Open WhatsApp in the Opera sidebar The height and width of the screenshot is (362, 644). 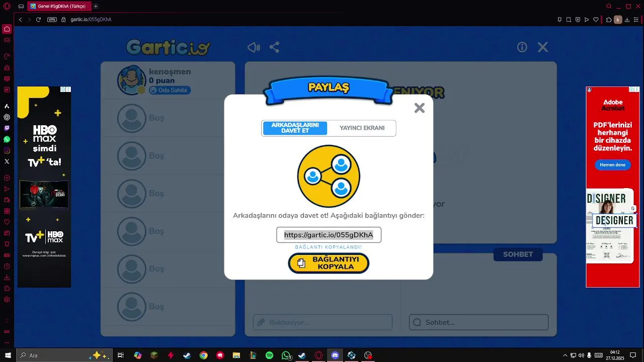tap(7, 139)
